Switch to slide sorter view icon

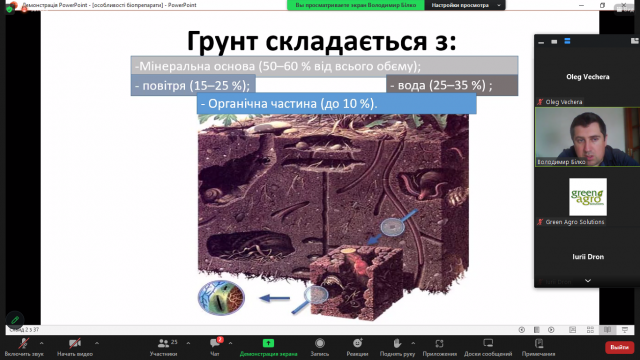(x=590, y=329)
